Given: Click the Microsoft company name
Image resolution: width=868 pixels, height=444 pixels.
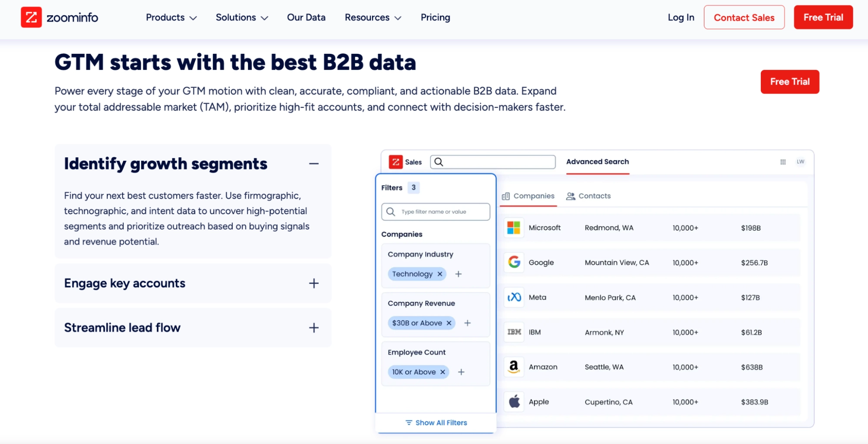Looking at the screenshot, I should [545, 228].
